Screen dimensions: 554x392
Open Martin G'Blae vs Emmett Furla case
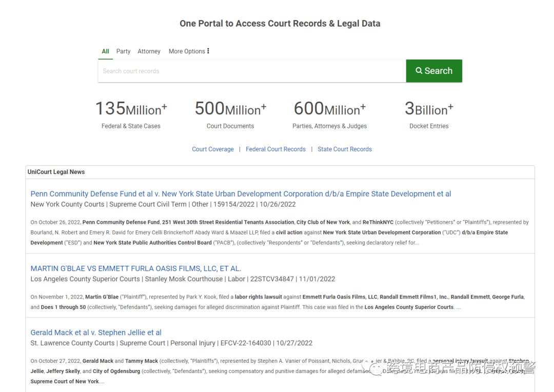pyautogui.click(x=135, y=269)
